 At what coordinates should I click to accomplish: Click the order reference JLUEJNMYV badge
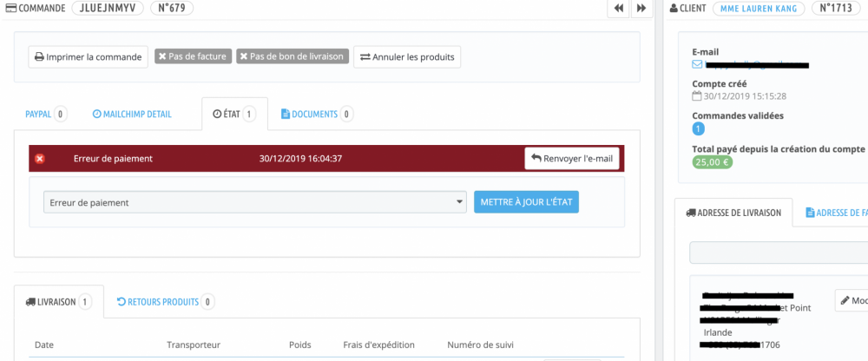tap(108, 9)
